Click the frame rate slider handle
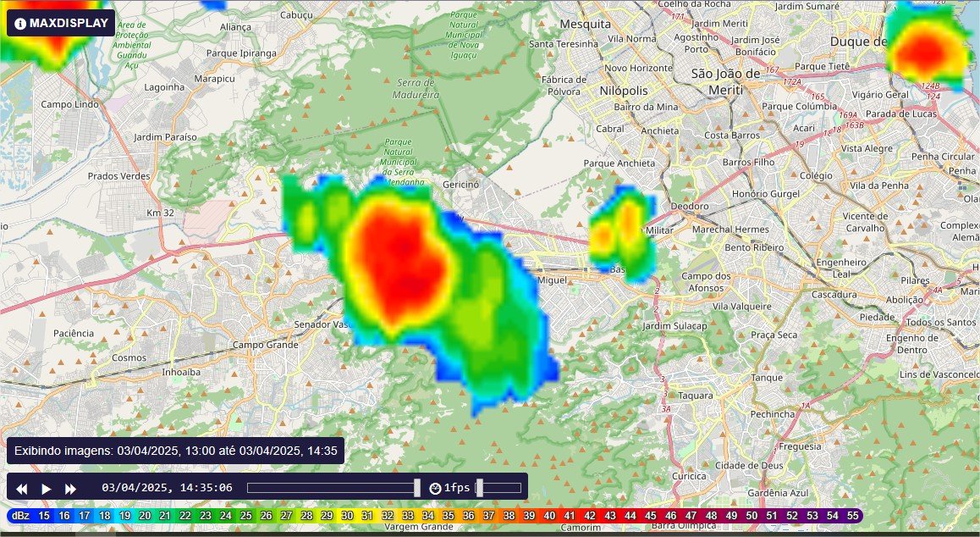The image size is (980, 537). click(479, 488)
